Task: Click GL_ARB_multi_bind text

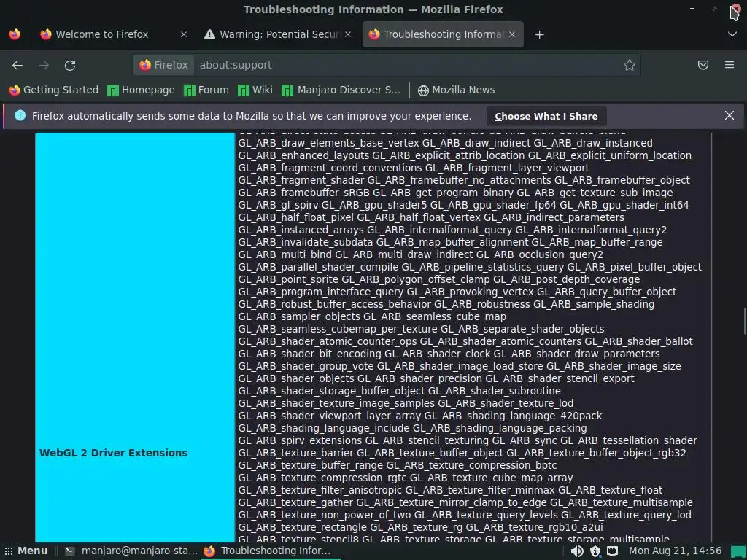Action: tap(285, 254)
